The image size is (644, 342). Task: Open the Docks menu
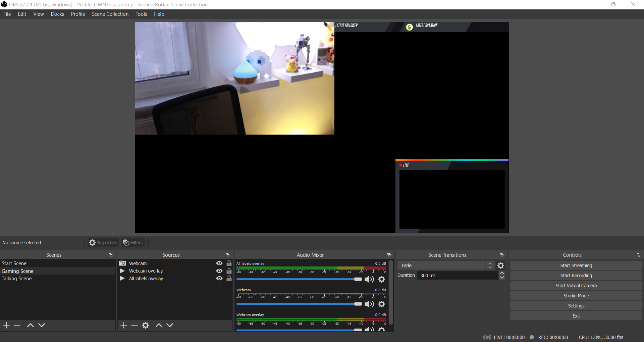pos(57,14)
